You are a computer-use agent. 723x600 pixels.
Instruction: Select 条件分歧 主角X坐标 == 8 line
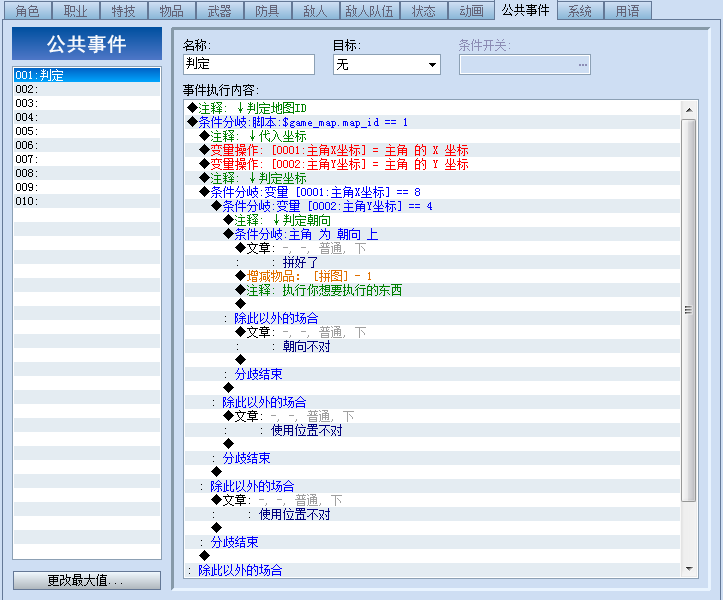[x=433, y=192]
